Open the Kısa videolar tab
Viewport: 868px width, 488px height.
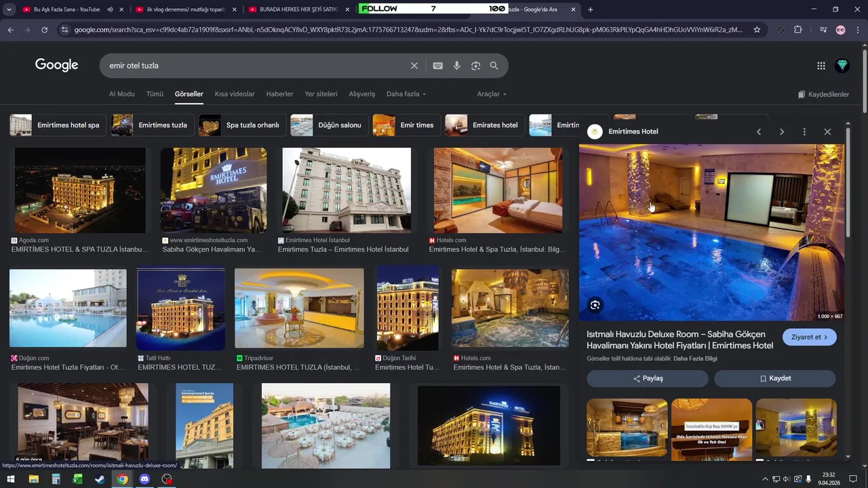(x=235, y=94)
